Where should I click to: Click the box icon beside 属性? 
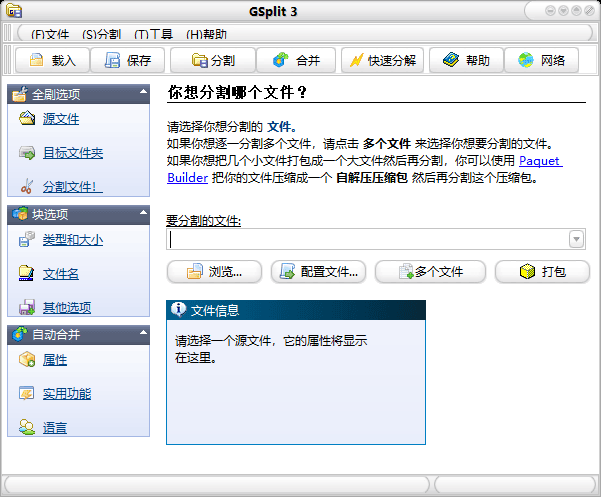(27, 359)
